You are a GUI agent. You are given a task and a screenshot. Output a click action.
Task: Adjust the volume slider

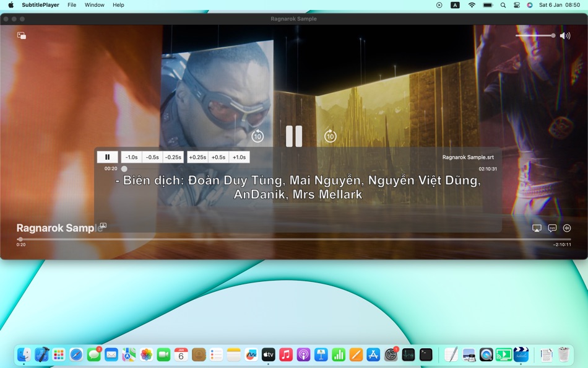click(x=535, y=35)
